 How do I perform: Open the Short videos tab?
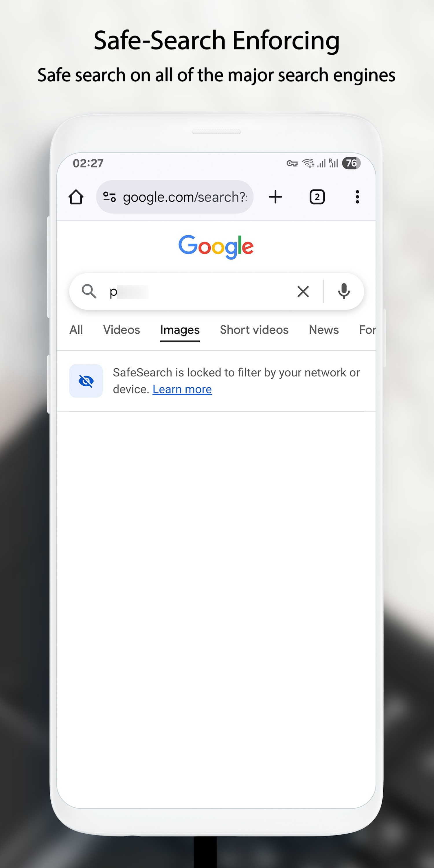[254, 330]
